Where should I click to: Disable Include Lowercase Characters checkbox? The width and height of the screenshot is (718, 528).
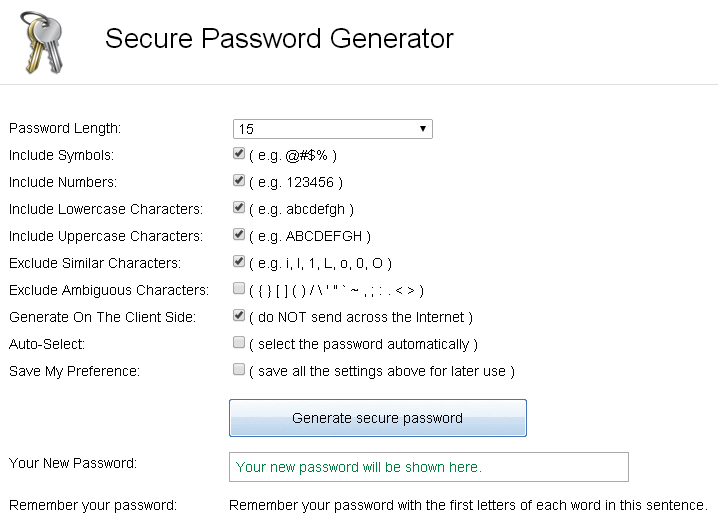[239, 207]
